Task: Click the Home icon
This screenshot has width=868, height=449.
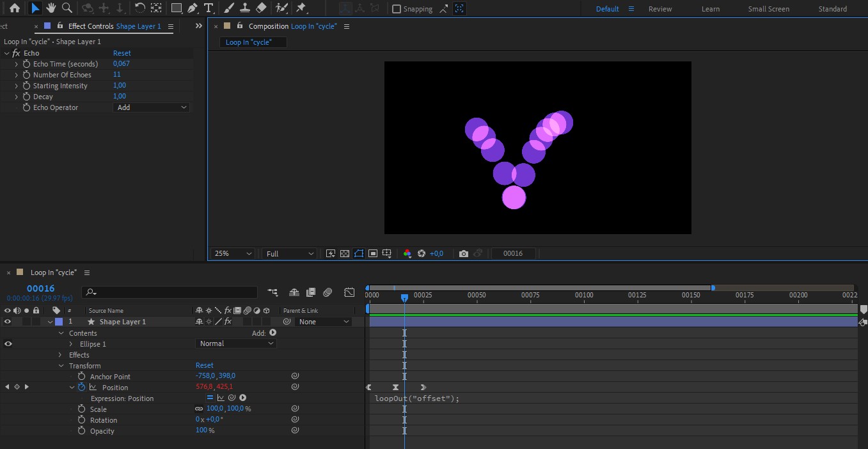Action: [x=14, y=8]
